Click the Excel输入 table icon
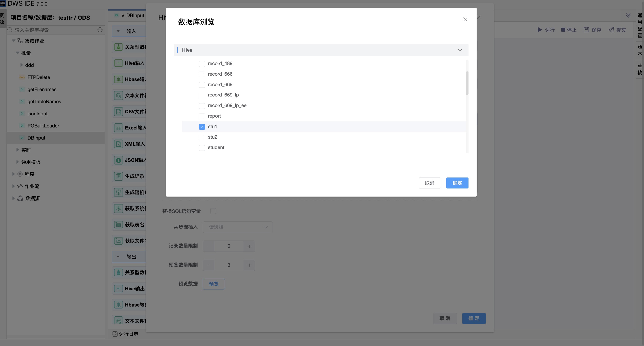This screenshot has width=644, height=346. coord(118,128)
